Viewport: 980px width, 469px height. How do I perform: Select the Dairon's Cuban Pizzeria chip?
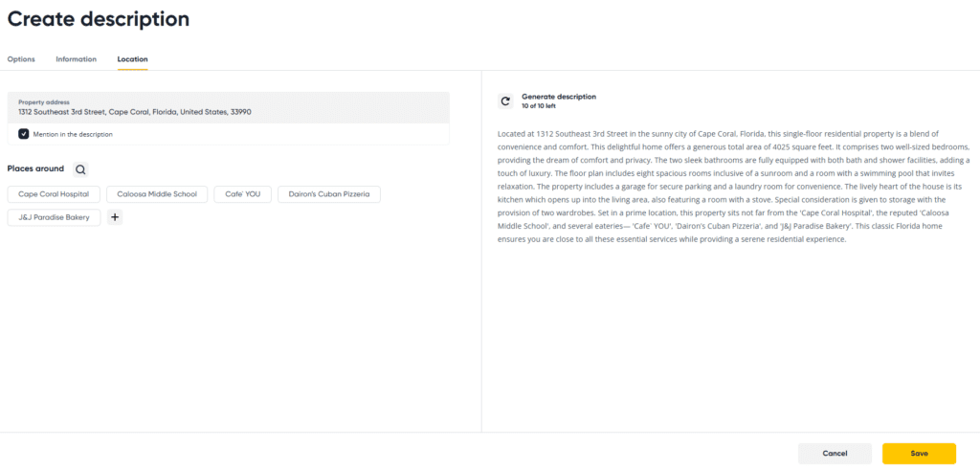click(328, 194)
